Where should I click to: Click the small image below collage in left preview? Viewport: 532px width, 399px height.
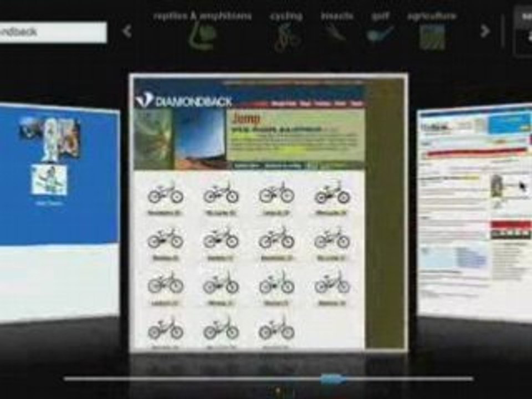coord(49,180)
